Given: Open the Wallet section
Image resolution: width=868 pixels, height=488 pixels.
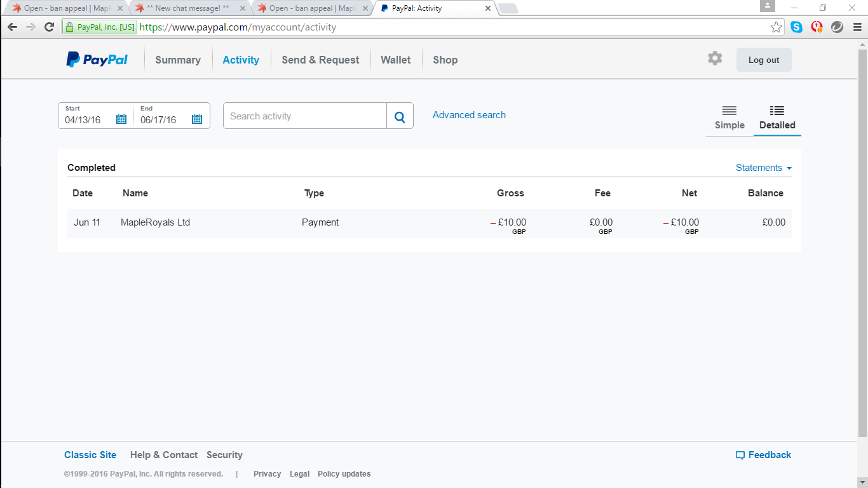Looking at the screenshot, I should [x=396, y=60].
